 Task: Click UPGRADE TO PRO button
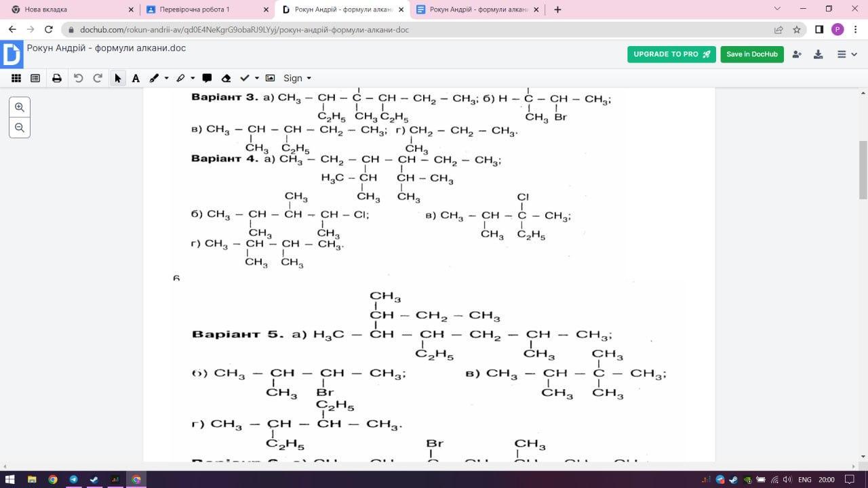tap(671, 54)
